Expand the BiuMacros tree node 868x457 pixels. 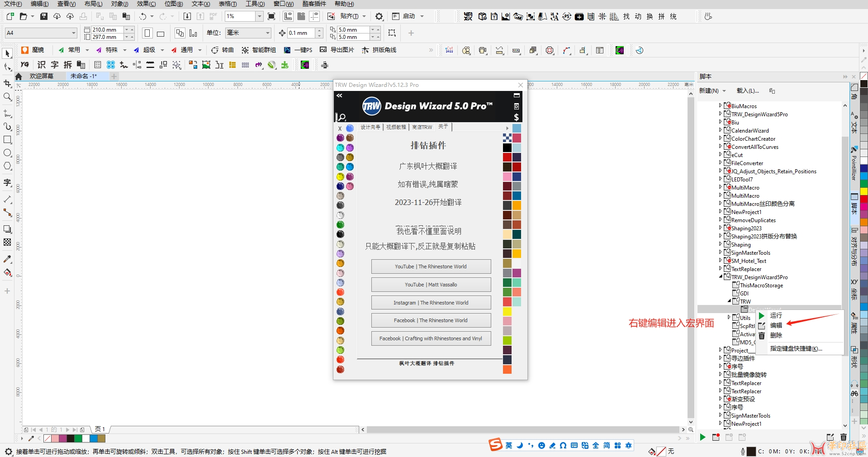click(720, 105)
